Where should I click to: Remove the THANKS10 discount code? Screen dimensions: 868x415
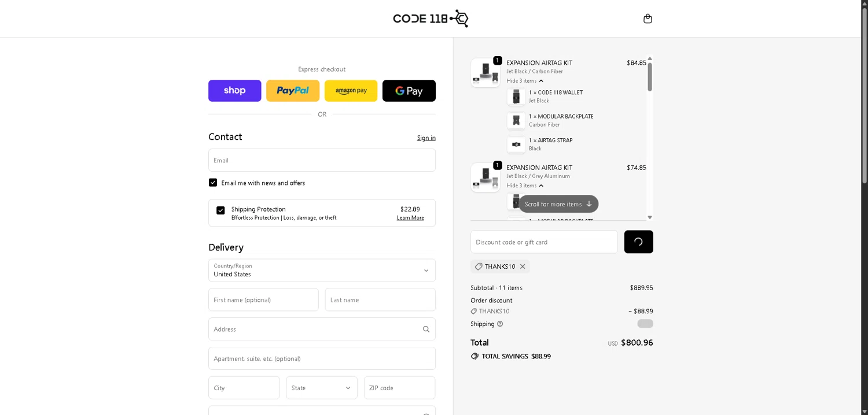tap(523, 266)
